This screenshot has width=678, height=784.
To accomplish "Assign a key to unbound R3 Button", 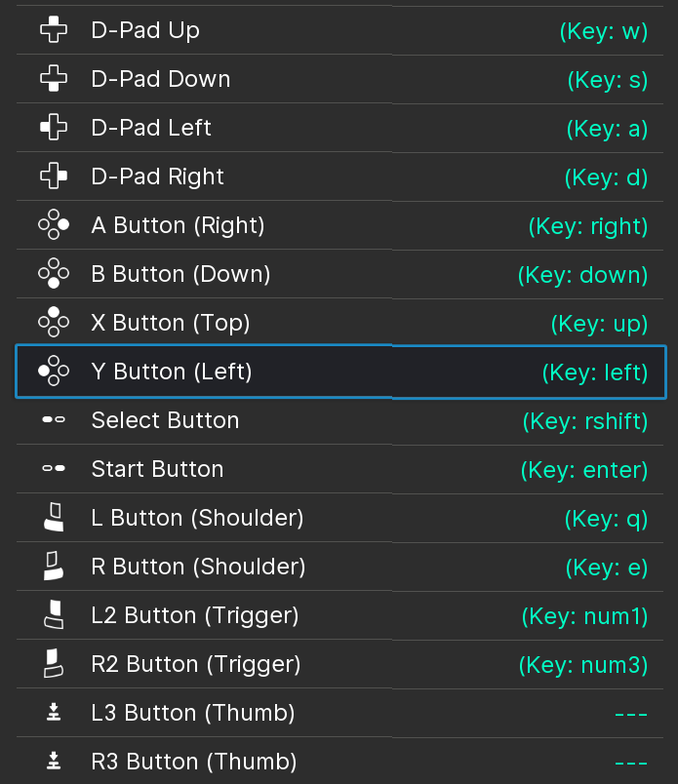I will 631,763.
